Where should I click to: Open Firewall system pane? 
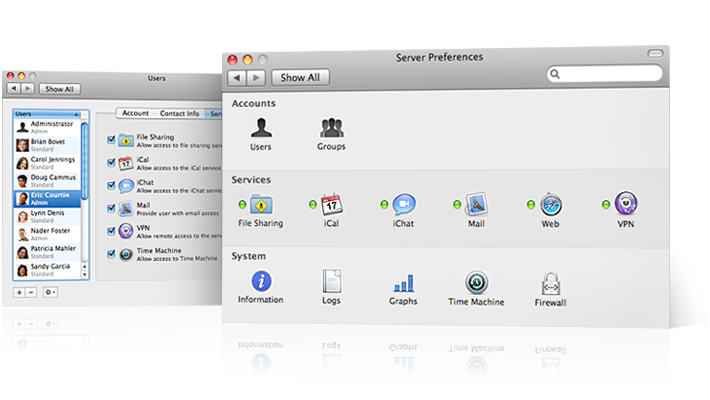[551, 290]
